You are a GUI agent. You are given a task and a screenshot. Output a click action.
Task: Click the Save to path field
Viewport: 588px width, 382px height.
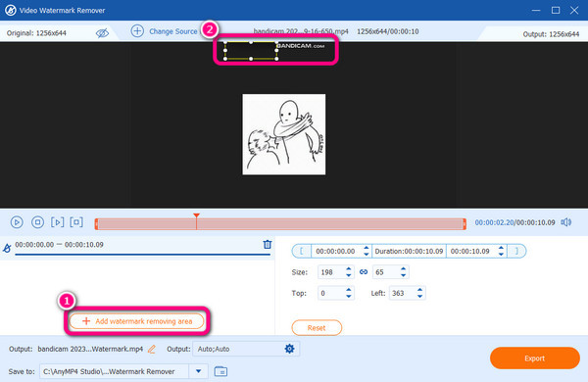pyautogui.click(x=115, y=371)
